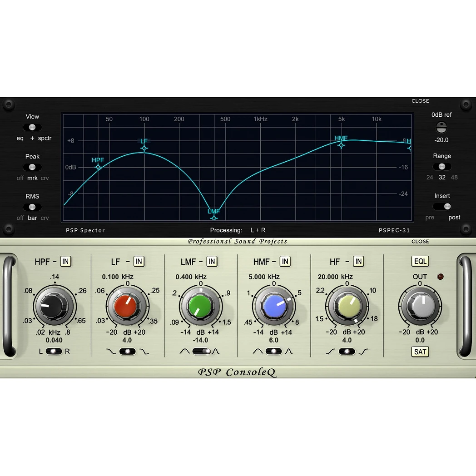Click the blue HMF frequency knob
476x476 pixels.
coord(273,305)
